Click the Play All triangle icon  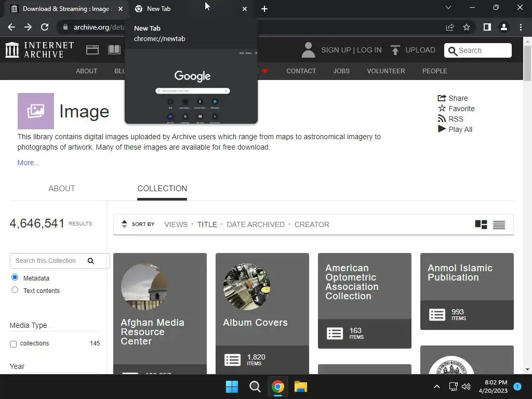pyautogui.click(x=442, y=129)
